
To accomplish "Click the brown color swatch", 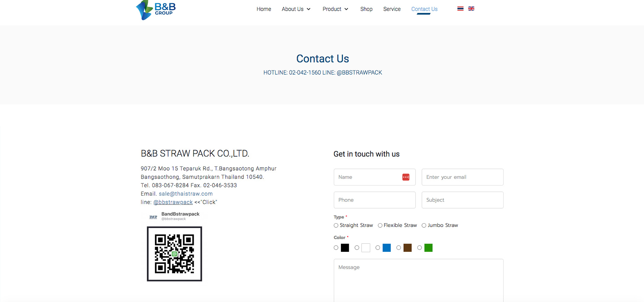I will coord(408,248).
